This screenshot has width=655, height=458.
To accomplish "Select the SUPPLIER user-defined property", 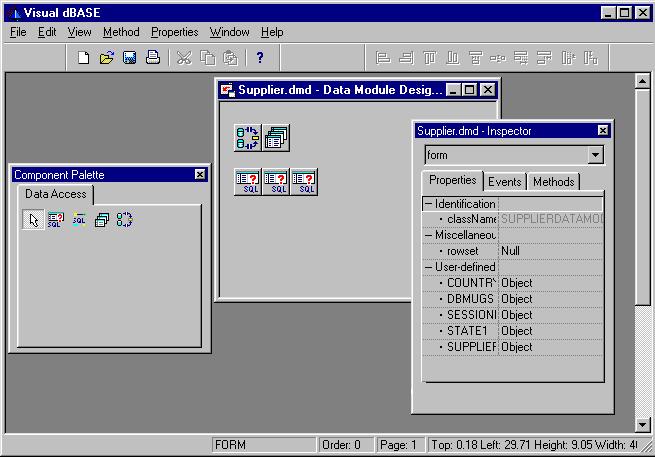I will [513, 347].
